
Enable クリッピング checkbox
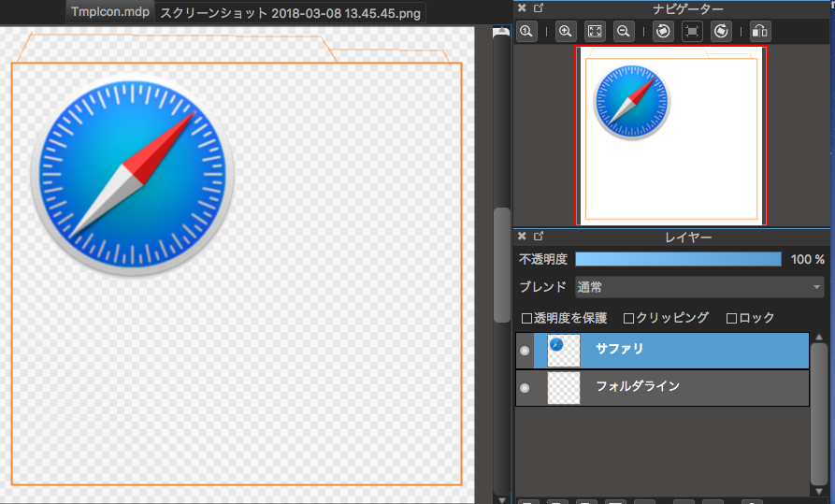628,318
